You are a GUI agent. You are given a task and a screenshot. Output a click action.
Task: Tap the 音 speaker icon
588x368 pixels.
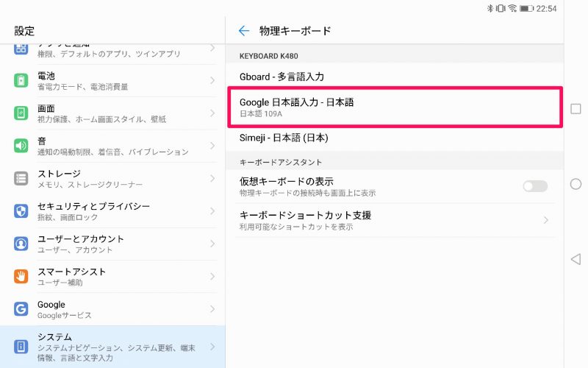[21, 146]
